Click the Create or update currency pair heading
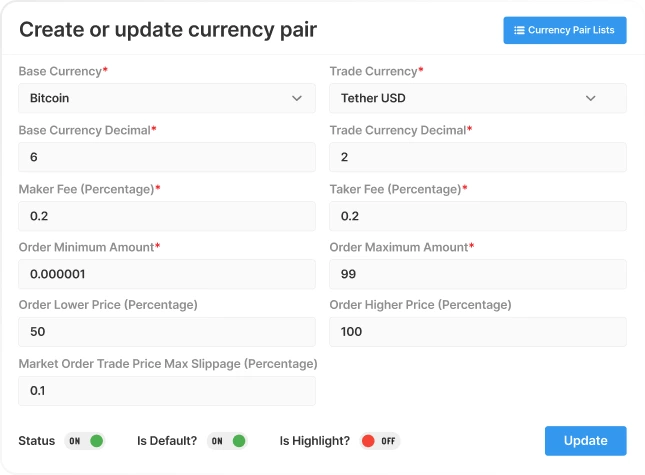 [168, 30]
